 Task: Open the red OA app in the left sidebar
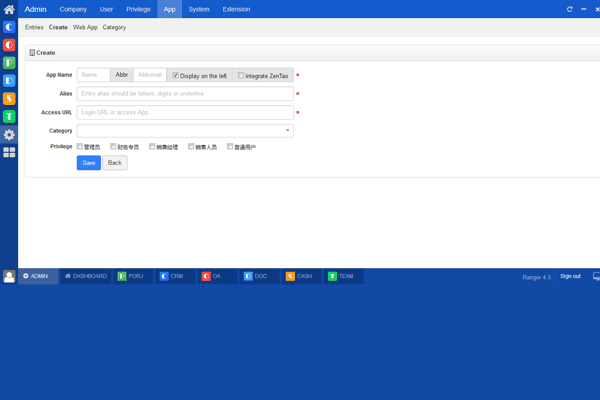(9, 45)
